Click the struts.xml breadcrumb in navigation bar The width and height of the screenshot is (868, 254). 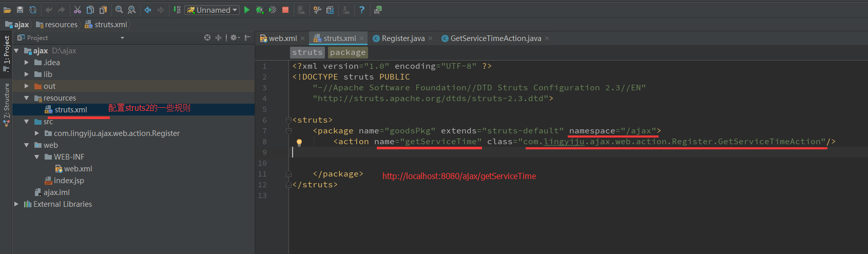[x=106, y=25]
